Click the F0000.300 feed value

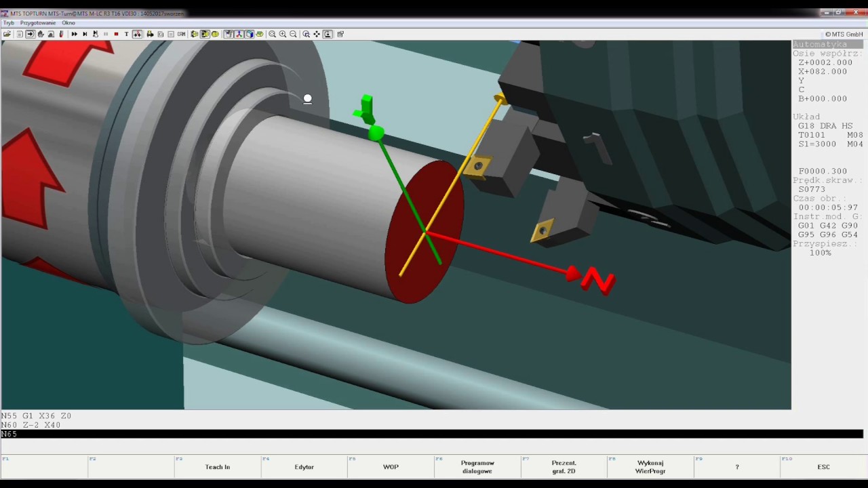click(823, 171)
